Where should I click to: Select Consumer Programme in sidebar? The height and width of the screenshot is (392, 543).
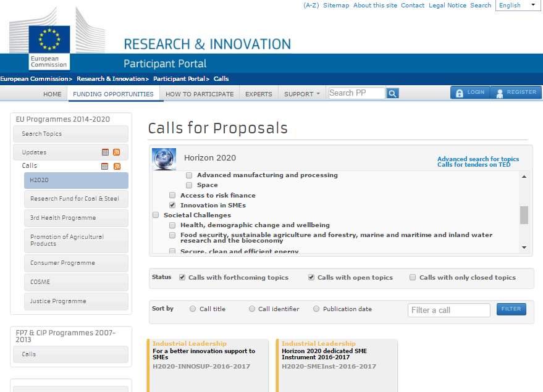(76, 263)
